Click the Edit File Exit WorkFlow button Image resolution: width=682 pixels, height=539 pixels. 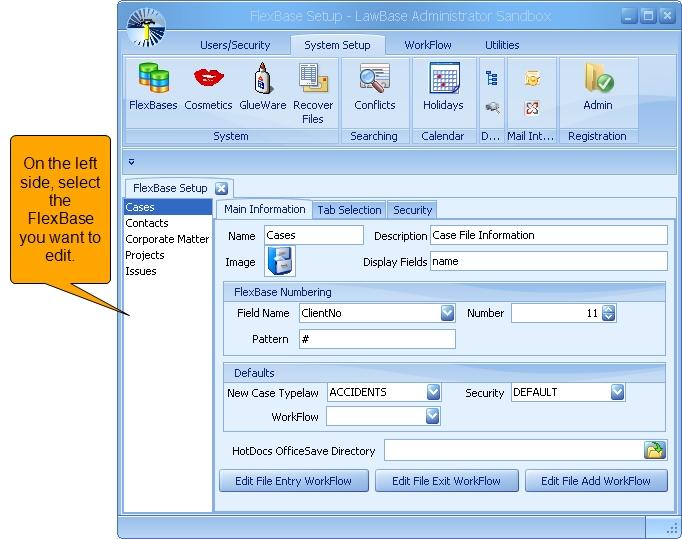pyautogui.click(x=446, y=481)
